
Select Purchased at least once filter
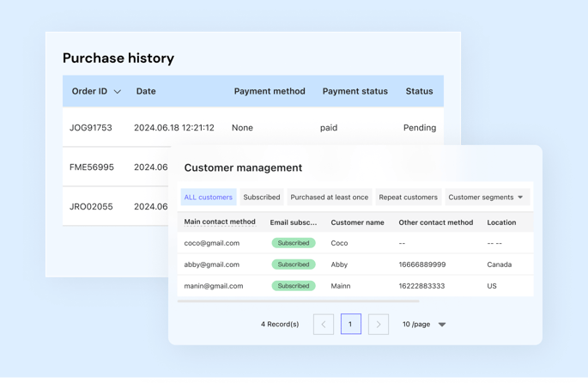tap(330, 198)
